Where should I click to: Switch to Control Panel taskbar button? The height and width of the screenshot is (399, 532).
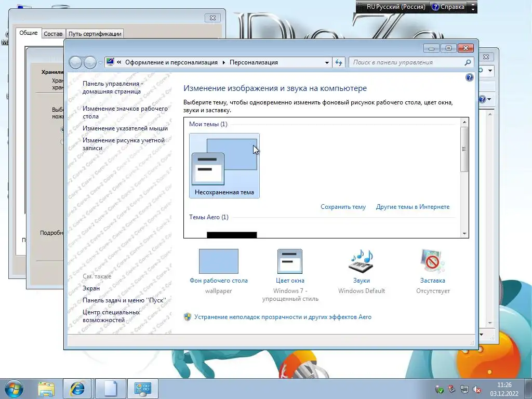143,389
